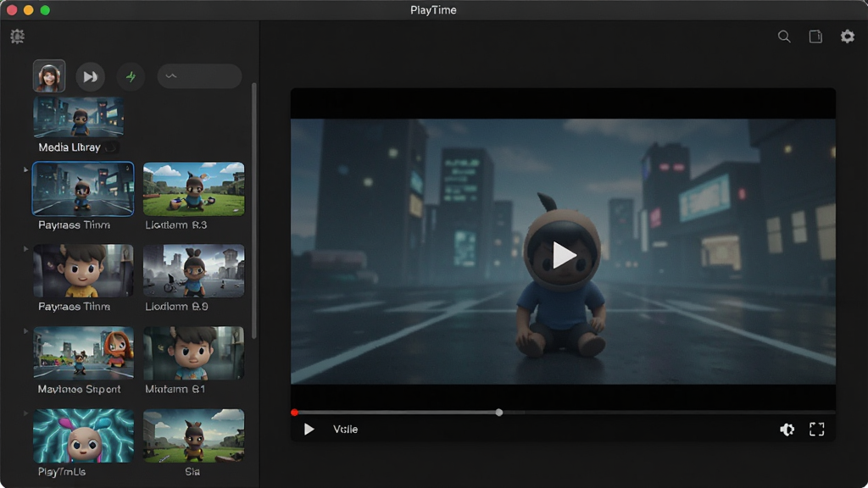
Task: Click the fast-forward button in the sidebar
Action: click(90, 76)
